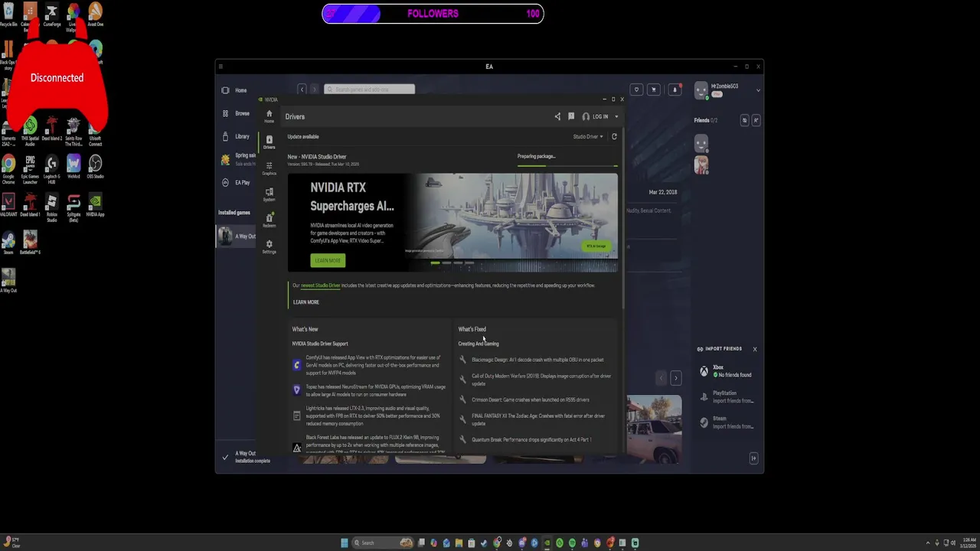Open the Windows Start button

(345, 543)
